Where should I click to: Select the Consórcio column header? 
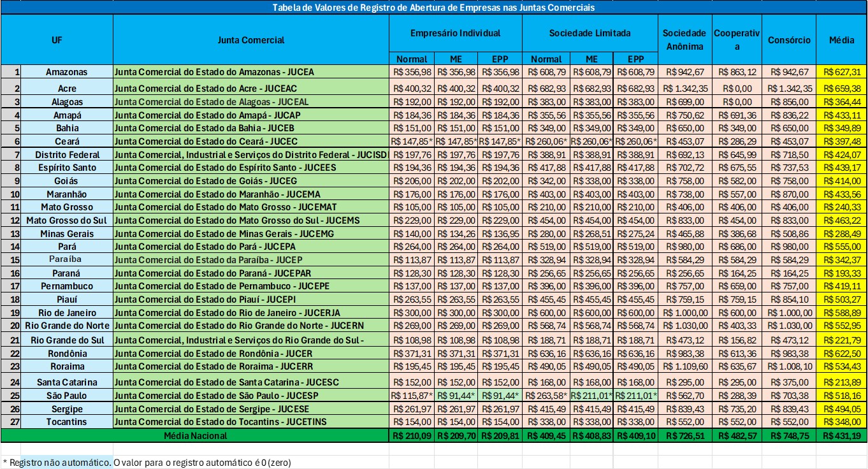pyautogui.click(x=789, y=40)
